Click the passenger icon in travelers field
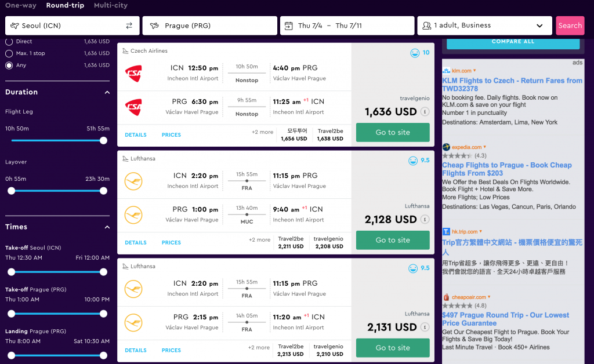Viewport: 594px width, 364px height. (426, 26)
